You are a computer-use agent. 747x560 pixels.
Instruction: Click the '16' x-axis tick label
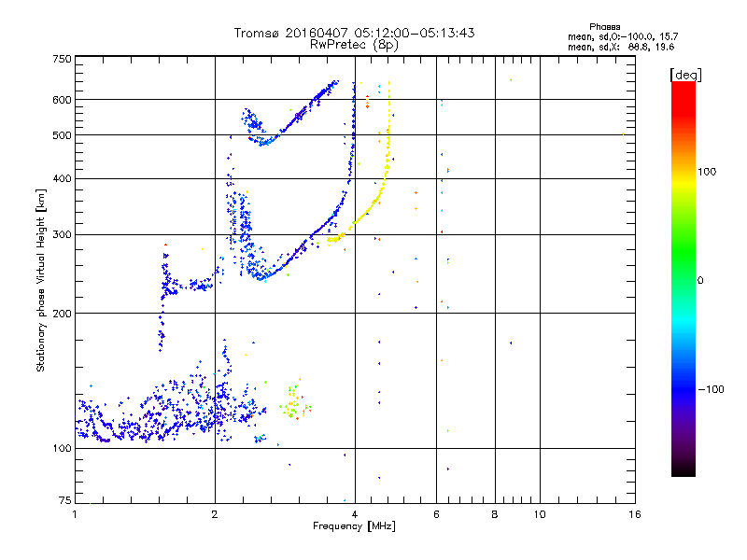click(x=635, y=514)
